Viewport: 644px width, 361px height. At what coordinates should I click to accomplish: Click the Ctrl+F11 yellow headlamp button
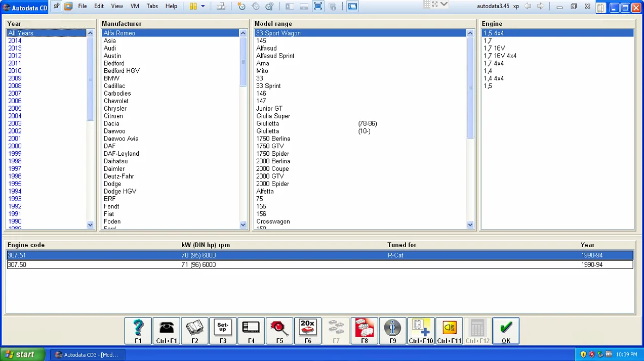(x=449, y=331)
